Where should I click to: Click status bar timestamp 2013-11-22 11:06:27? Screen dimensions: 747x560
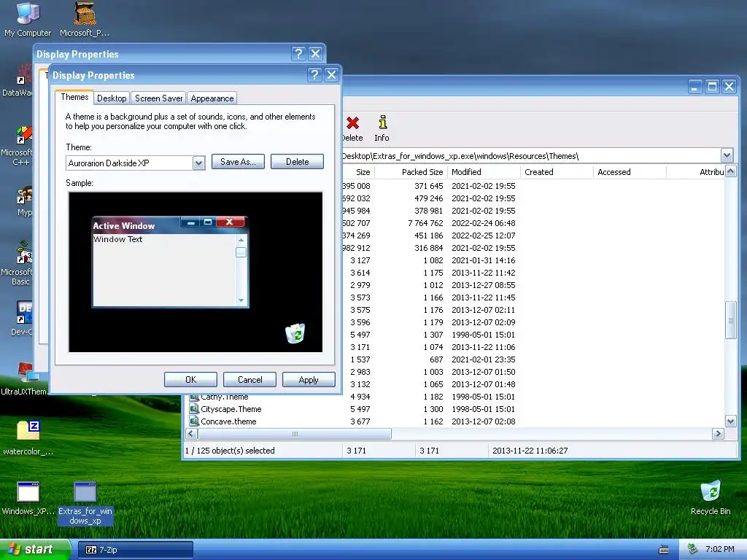pos(530,451)
